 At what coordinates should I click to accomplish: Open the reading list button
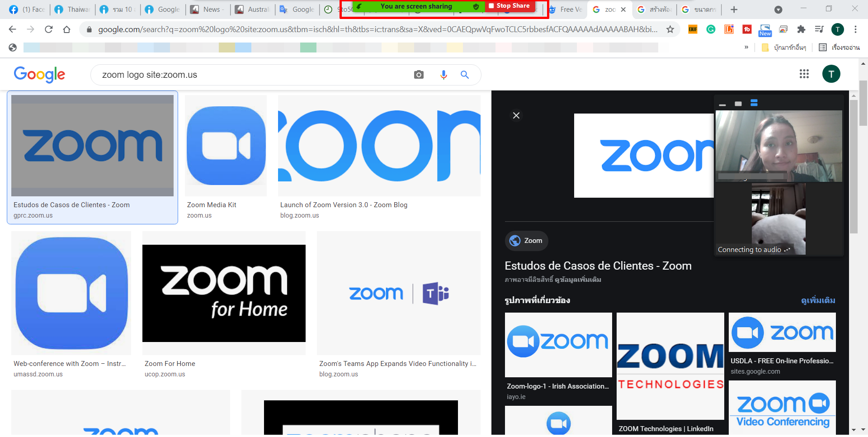point(839,47)
